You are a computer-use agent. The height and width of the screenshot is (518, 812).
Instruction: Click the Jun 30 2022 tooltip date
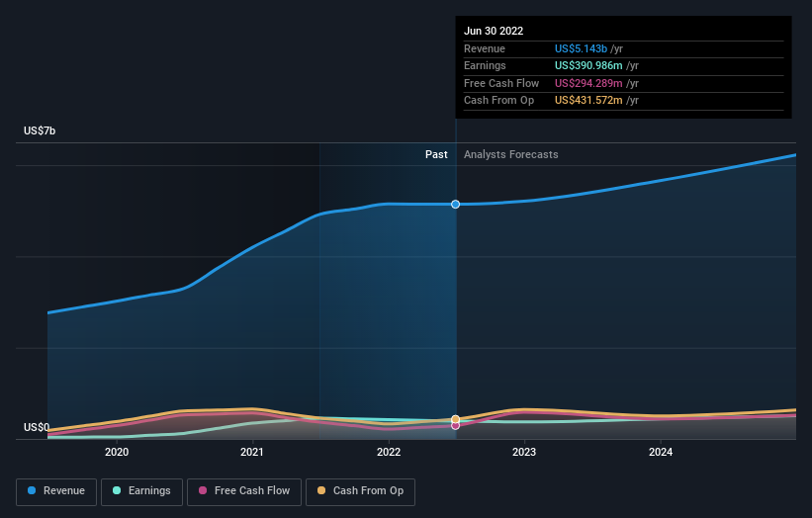pos(494,31)
